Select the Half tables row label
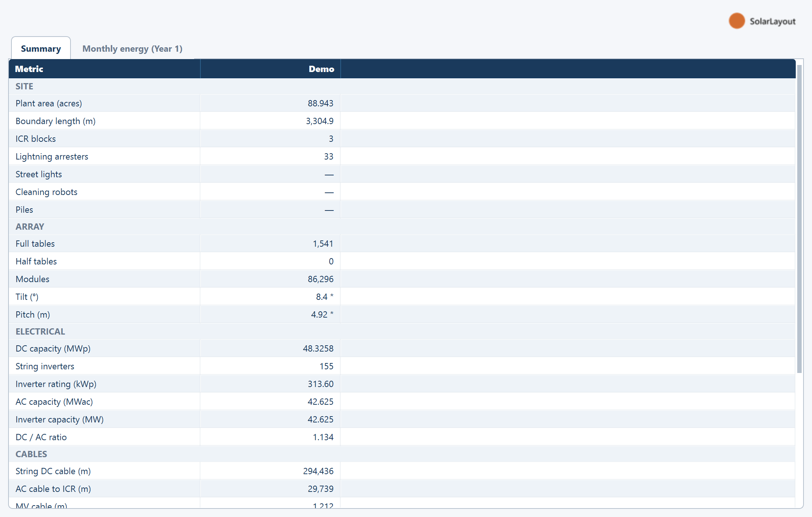The height and width of the screenshot is (517, 812). click(x=36, y=261)
